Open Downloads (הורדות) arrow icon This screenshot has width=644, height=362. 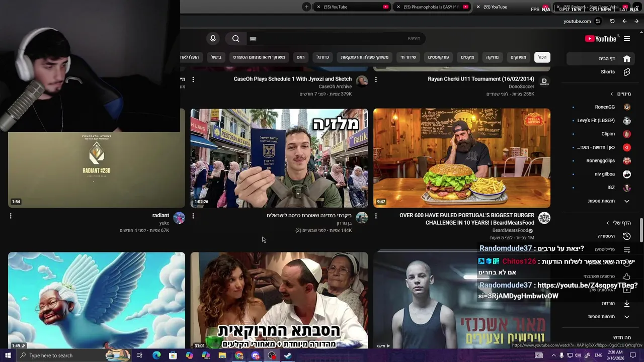point(627,303)
